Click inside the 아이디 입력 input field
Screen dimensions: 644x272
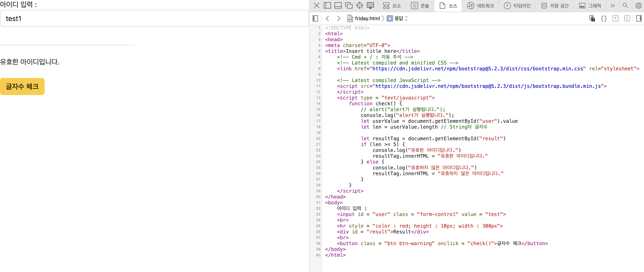tap(154, 19)
